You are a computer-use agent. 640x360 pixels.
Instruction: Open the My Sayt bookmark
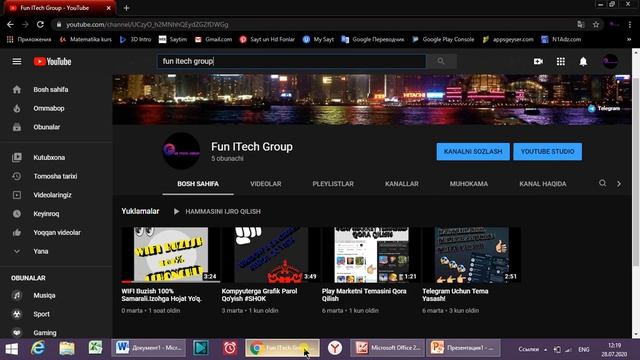pyautogui.click(x=318, y=40)
